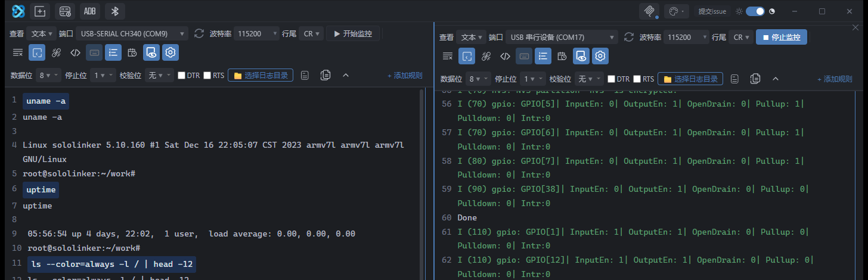Toggle keyboard input icon in COM17 panel

[524, 56]
